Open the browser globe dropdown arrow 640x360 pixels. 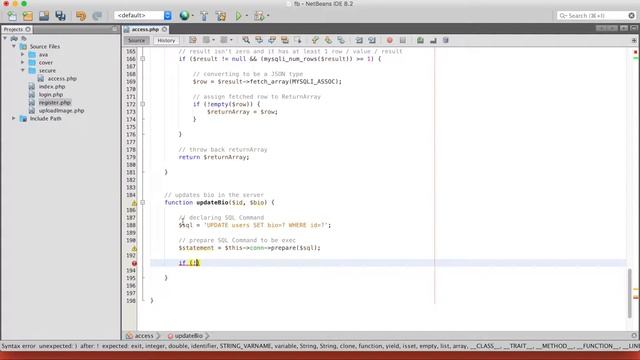click(193, 16)
